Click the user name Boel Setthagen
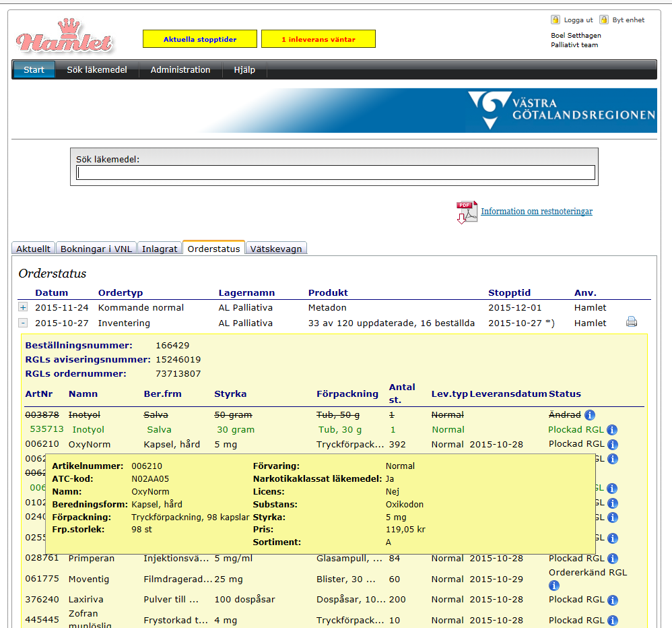Viewport: 672px width, 628px height. point(576,35)
